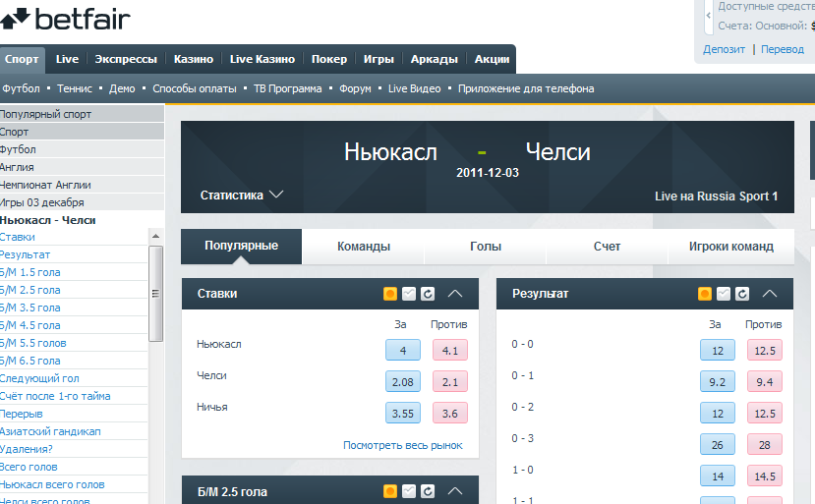This screenshot has height=504, width=815.
Task: Click Теннис in the sub-navigation bar
Action: click(75, 88)
